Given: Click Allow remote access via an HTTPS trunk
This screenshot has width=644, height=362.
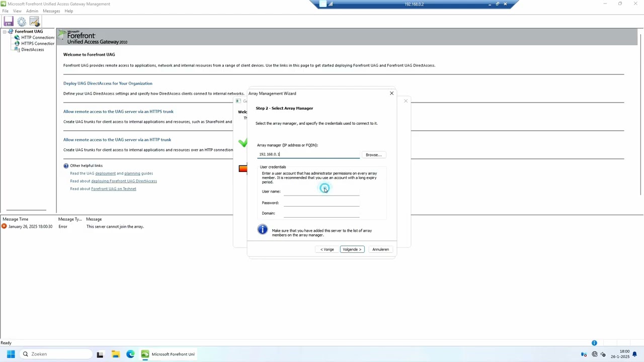Looking at the screenshot, I should click(118, 112).
